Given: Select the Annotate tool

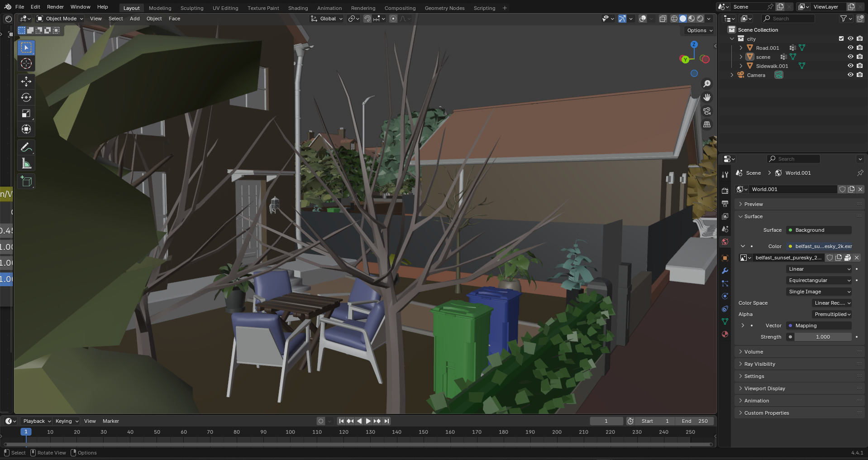Looking at the screenshot, I should [x=26, y=148].
